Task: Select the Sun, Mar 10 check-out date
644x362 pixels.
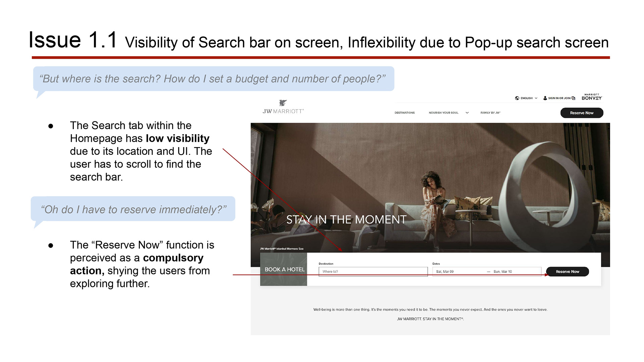Action: pos(502,271)
